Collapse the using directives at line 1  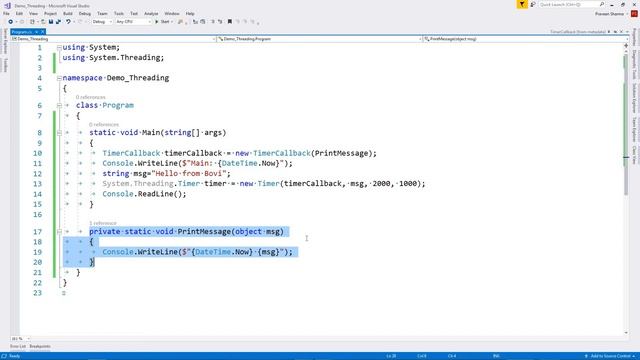(59, 48)
